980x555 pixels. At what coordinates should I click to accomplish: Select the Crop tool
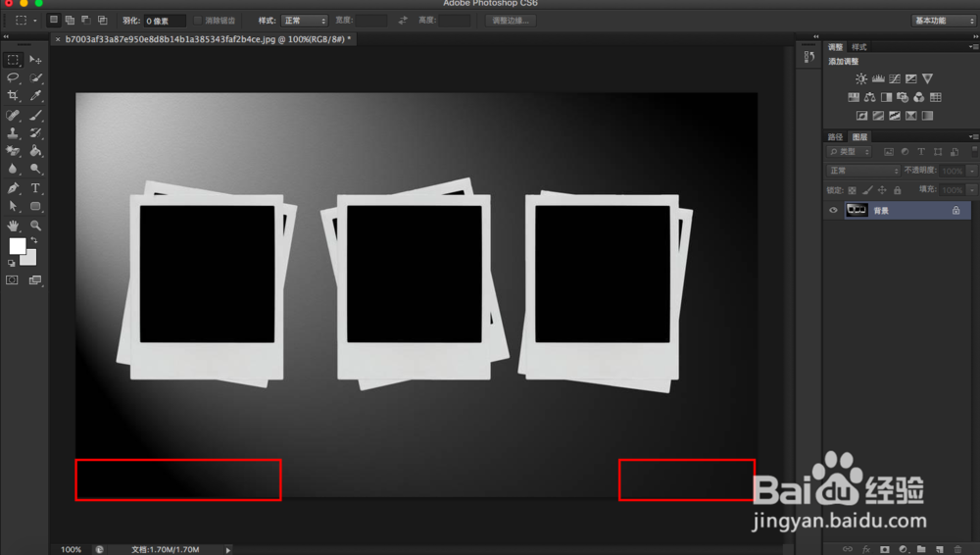13,96
